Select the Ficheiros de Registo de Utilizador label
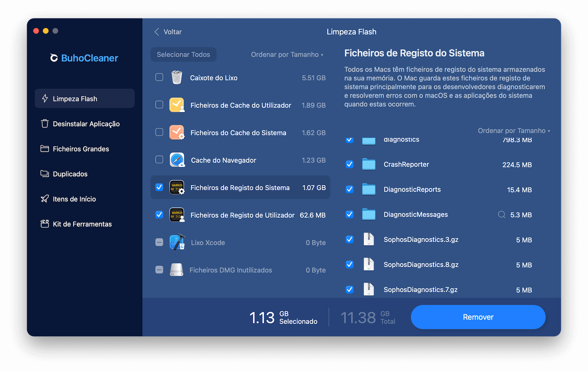Viewport: 588px width, 372px height. 242,215
